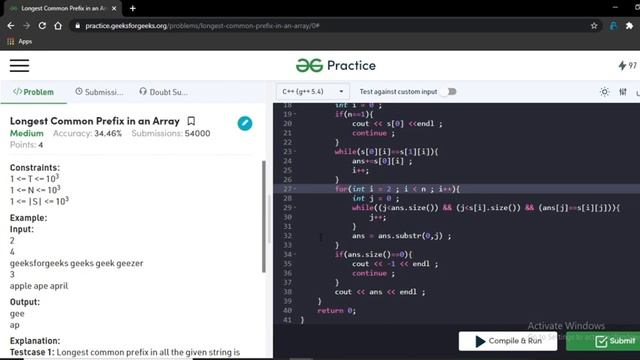Toggle Test against custom input switch
The width and height of the screenshot is (640, 360).
point(448,92)
